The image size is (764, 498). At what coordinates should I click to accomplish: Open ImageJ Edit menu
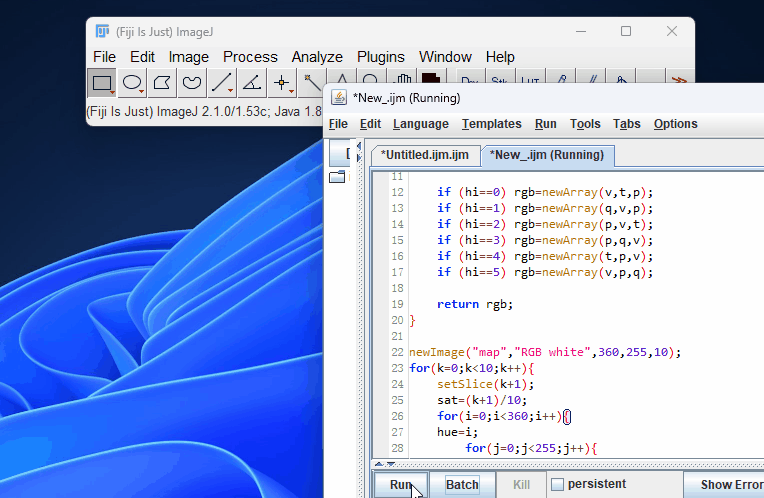[x=142, y=57]
